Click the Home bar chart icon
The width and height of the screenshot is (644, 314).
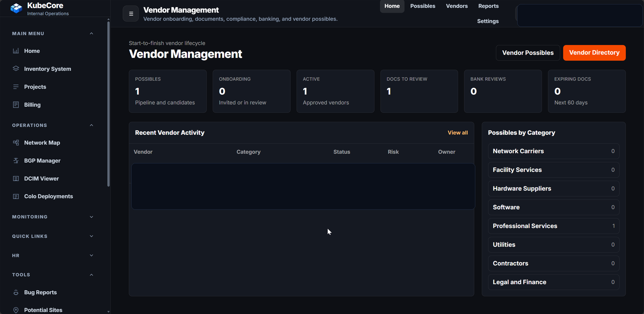pyautogui.click(x=16, y=51)
